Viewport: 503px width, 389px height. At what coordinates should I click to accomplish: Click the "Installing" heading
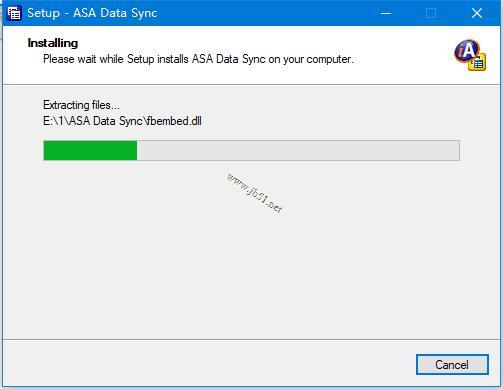tap(53, 43)
